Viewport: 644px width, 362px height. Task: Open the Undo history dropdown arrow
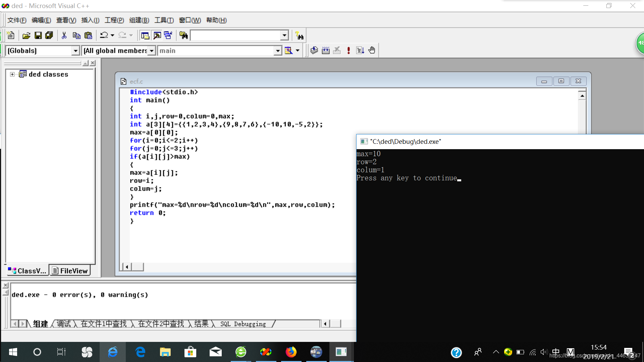pos(112,35)
